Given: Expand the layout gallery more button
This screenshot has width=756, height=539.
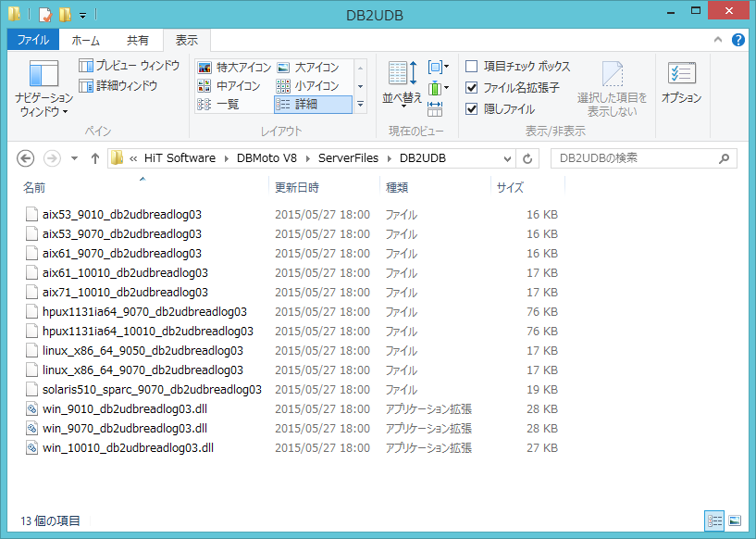Looking at the screenshot, I should coord(360,105).
